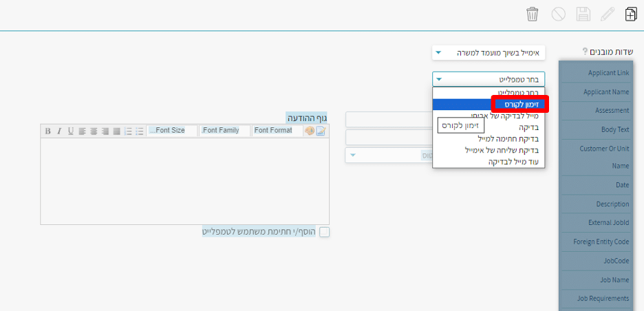Click the pencil edit icon

tap(608, 14)
